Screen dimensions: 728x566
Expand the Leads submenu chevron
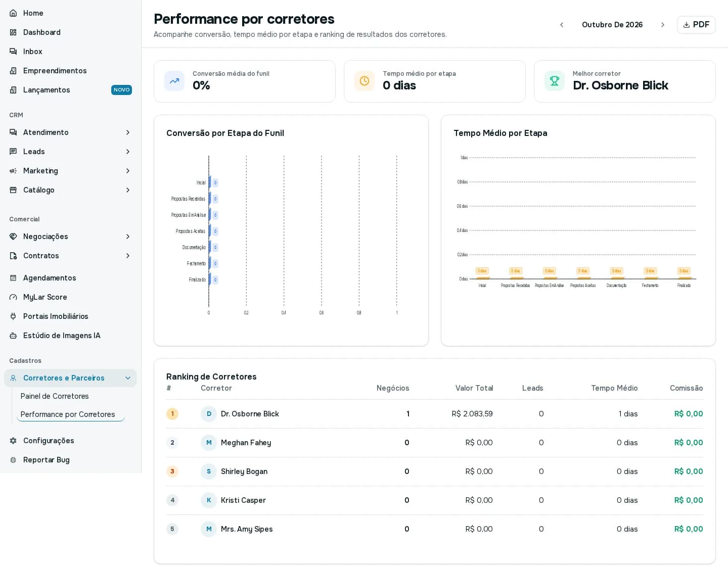click(x=128, y=152)
